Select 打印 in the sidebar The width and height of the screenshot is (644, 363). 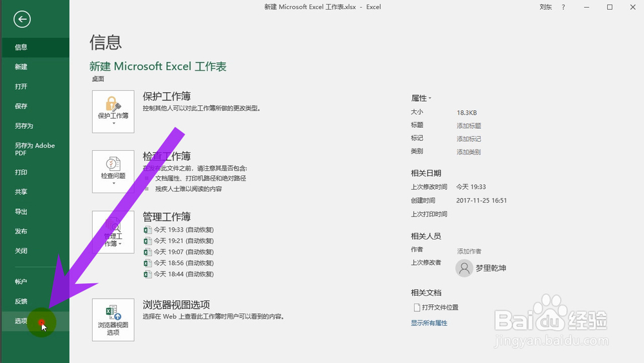[x=35, y=172]
